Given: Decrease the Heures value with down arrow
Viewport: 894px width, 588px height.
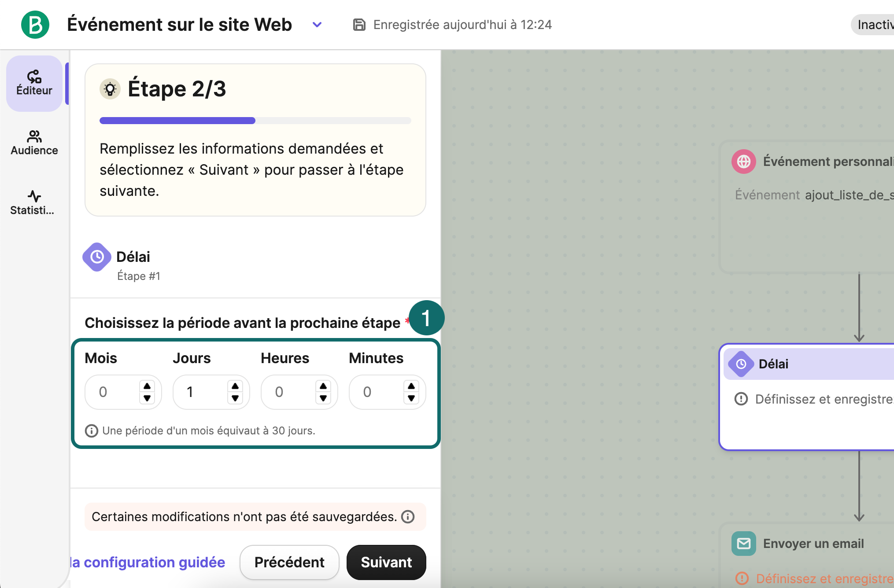Looking at the screenshot, I should point(323,398).
